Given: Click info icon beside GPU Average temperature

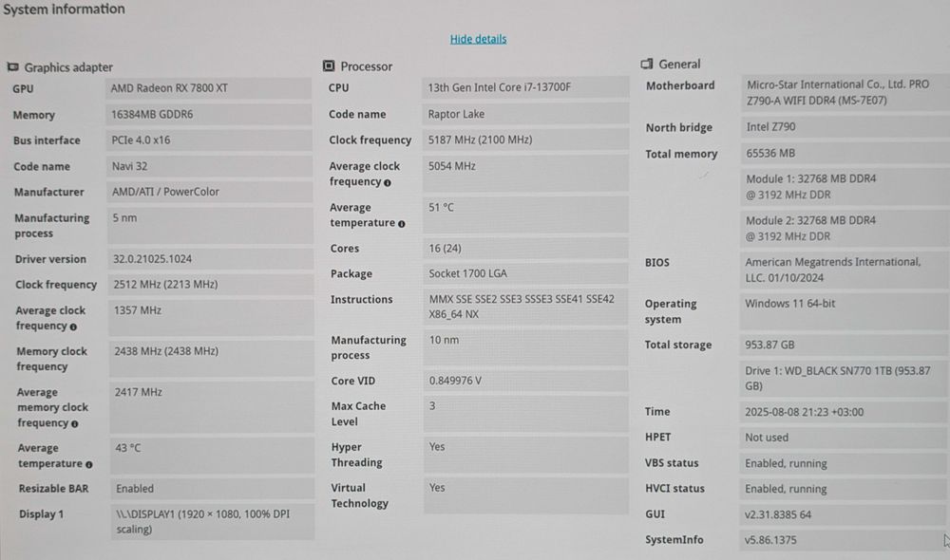Looking at the screenshot, I should point(89,464).
